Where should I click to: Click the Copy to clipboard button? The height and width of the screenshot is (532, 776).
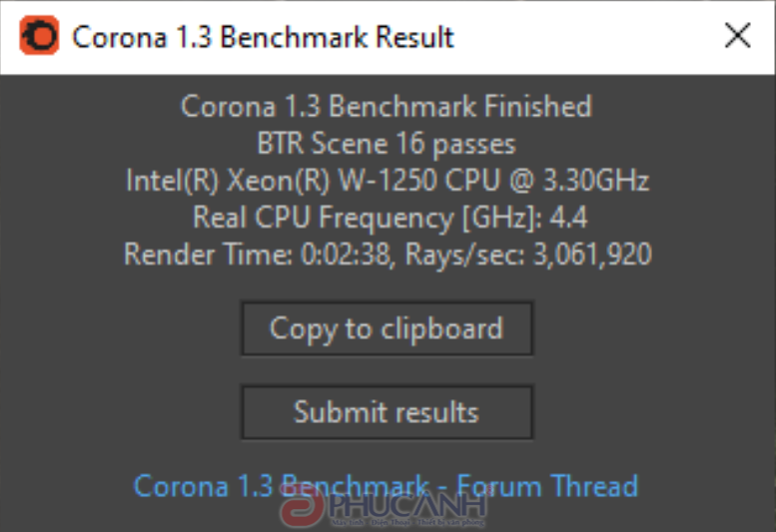tap(387, 328)
